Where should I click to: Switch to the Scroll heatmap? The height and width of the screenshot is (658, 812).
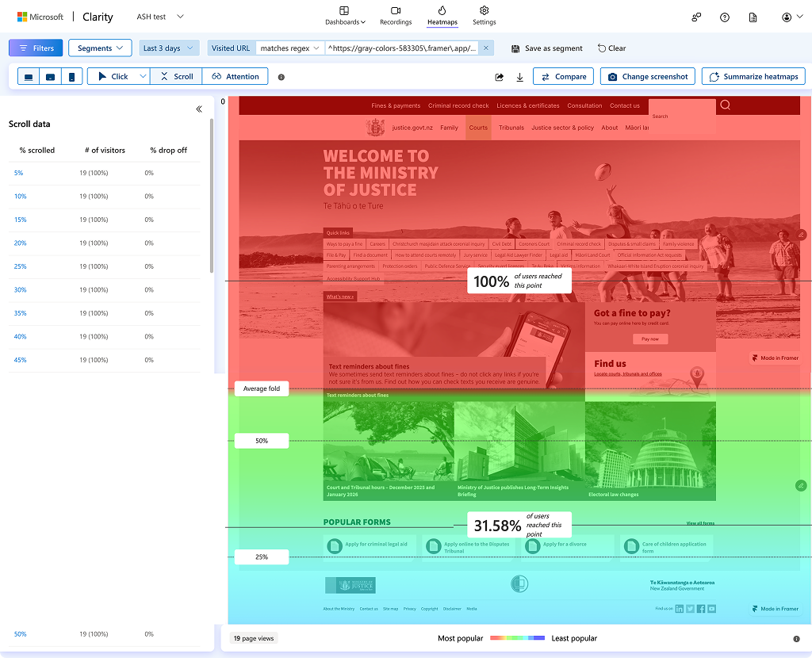pyautogui.click(x=176, y=77)
